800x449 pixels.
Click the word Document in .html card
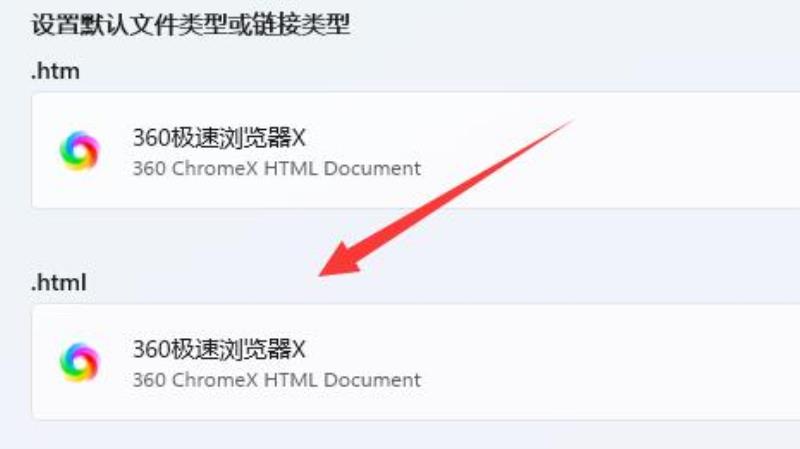[x=372, y=380]
